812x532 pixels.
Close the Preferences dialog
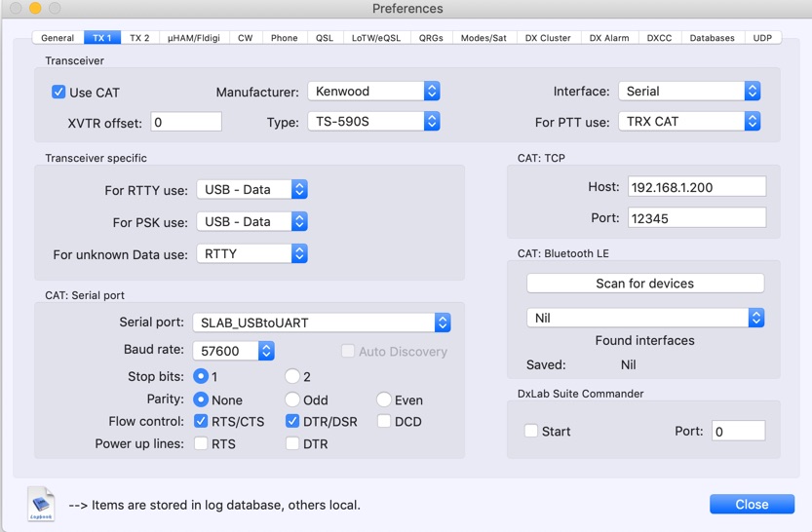[x=751, y=504]
